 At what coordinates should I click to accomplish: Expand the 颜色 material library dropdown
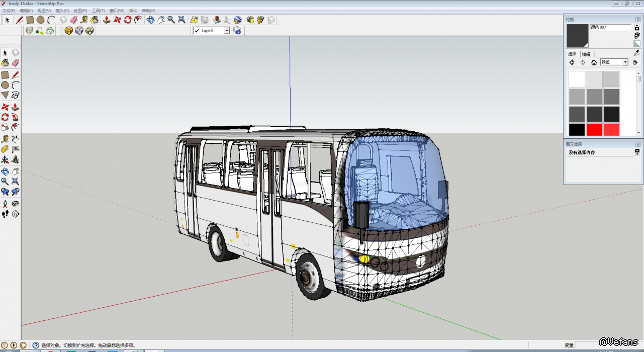pyautogui.click(x=625, y=62)
